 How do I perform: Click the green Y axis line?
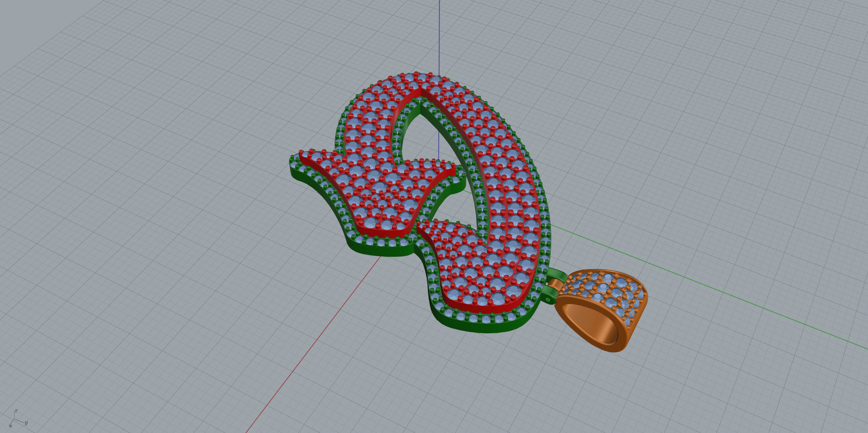710,288
